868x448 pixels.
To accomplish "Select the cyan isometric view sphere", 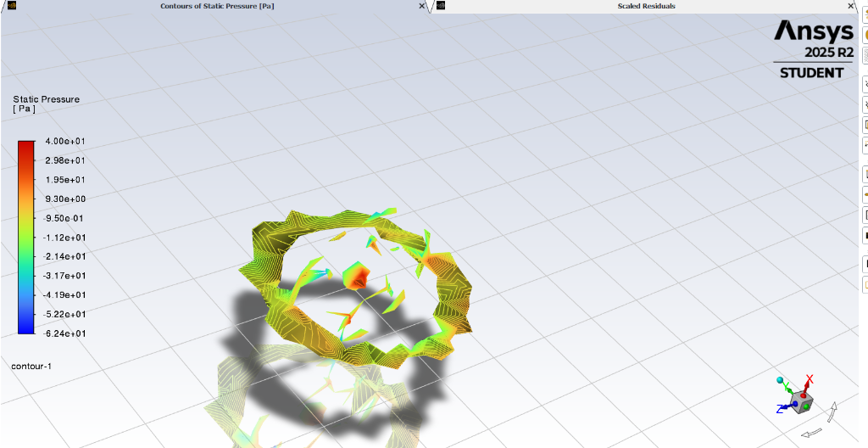I will 781,381.
